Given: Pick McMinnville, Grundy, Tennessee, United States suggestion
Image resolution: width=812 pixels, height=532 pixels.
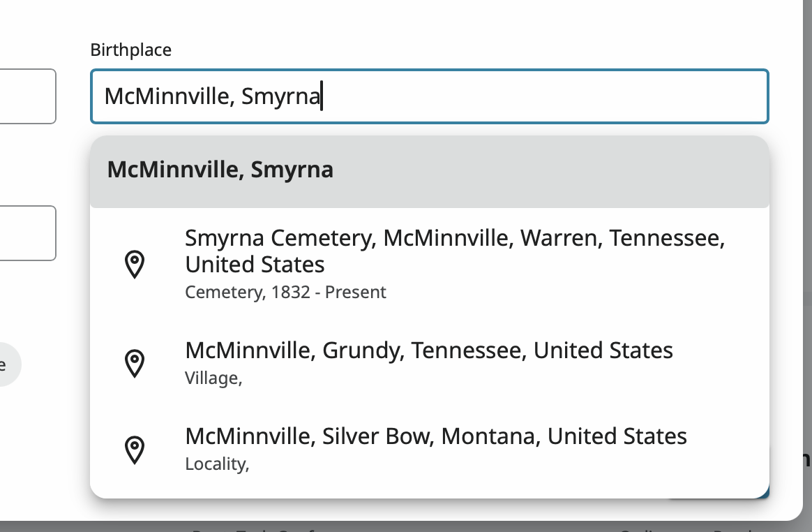Looking at the screenshot, I should [x=428, y=350].
